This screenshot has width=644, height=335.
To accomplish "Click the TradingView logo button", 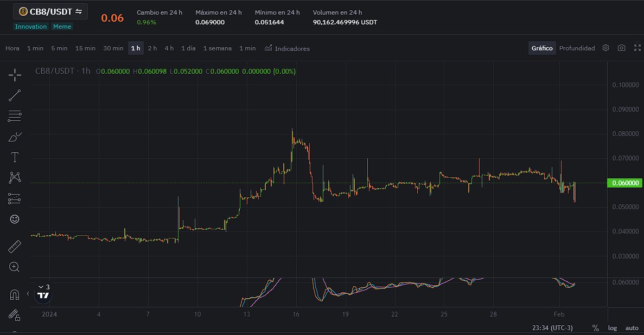I will tap(43, 295).
